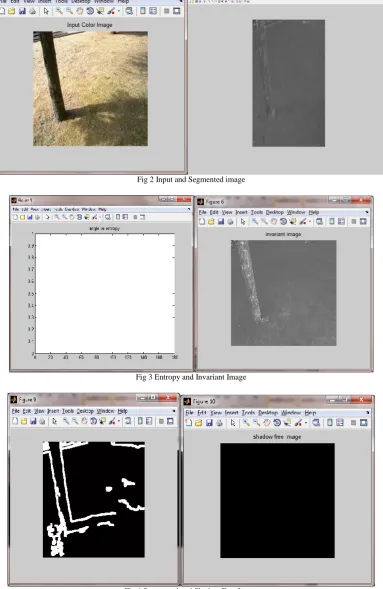Open Desktop menu in Figure 10
The height and width of the screenshot is (589, 383).
pos(268,412)
